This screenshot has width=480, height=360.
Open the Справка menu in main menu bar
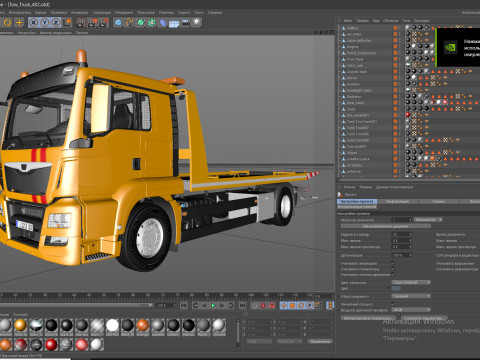point(215,12)
